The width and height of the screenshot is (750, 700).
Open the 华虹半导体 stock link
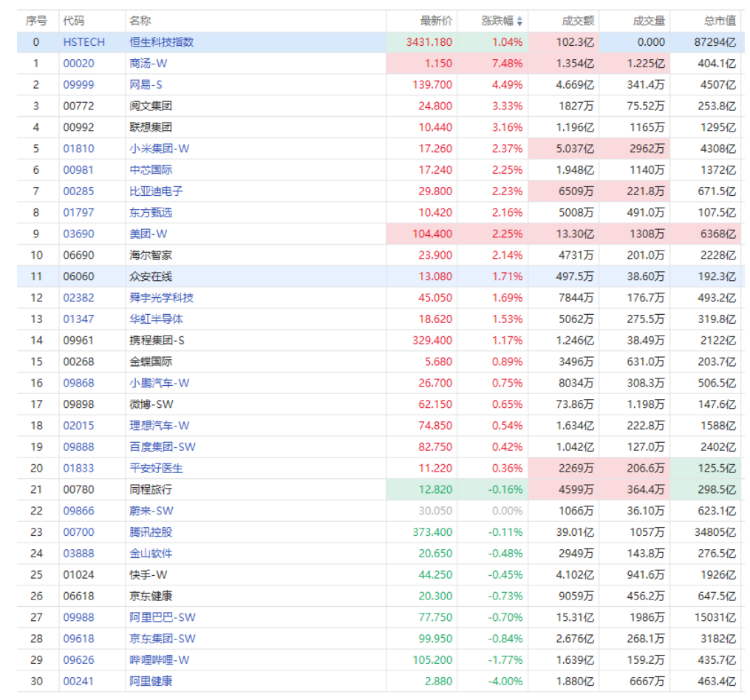(x=156, y=319)
